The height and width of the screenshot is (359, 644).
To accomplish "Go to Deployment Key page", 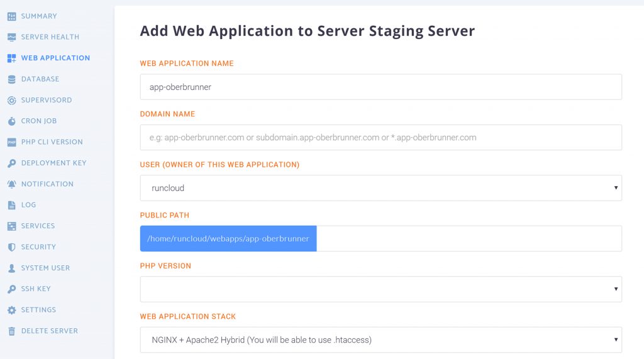I will click(54, 163).
